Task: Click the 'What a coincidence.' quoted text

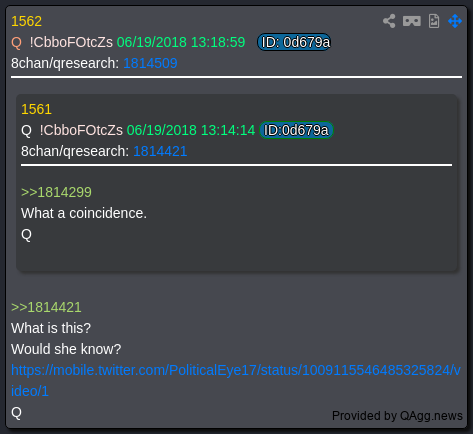Action: 84,213
